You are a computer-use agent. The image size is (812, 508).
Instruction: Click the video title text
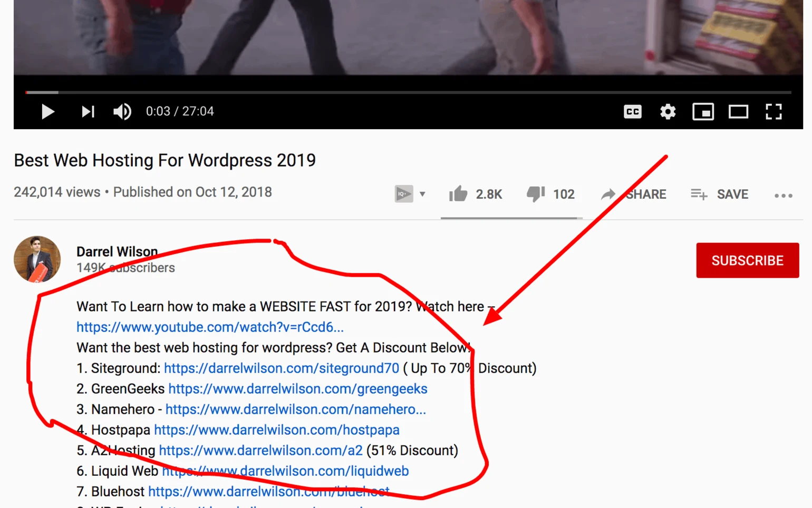coord(165,160)
